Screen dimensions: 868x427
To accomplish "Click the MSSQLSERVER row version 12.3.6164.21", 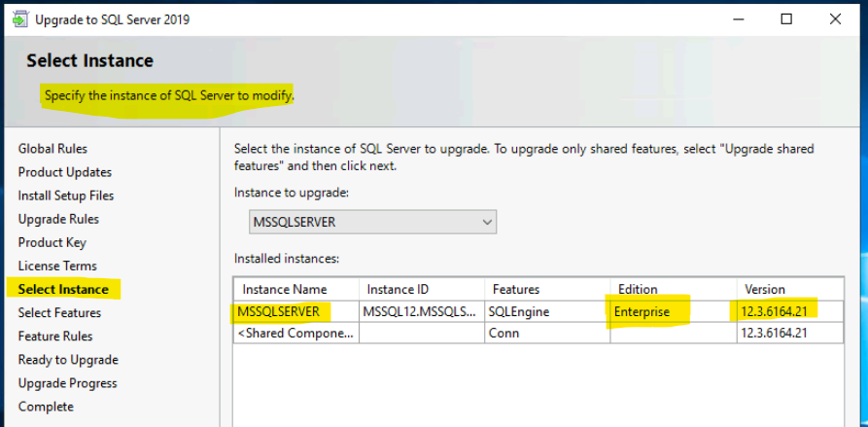I will click(790, 312).
